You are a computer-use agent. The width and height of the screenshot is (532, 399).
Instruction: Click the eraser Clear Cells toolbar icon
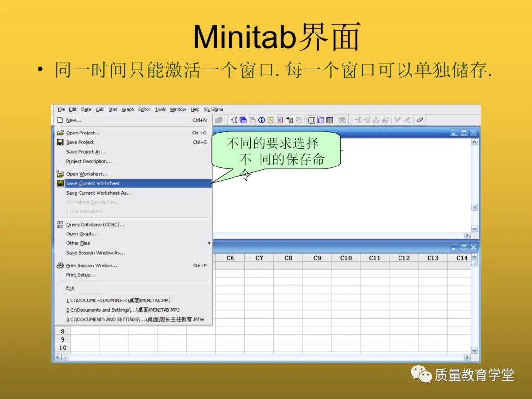point(420,120)
